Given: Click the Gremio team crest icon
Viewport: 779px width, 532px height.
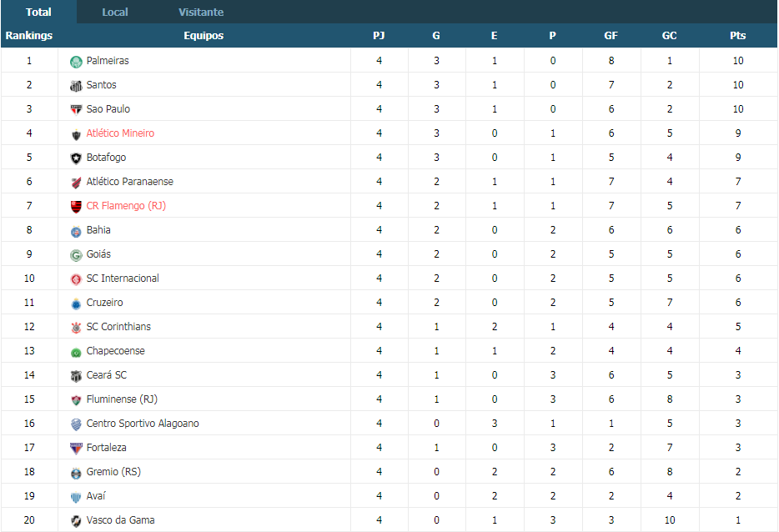Looking at the screenshot, I should pos(76,473).
